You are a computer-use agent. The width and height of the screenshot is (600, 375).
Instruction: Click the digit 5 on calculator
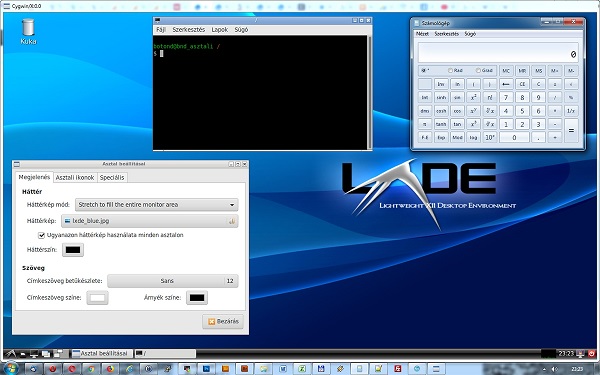click(522, 111)
